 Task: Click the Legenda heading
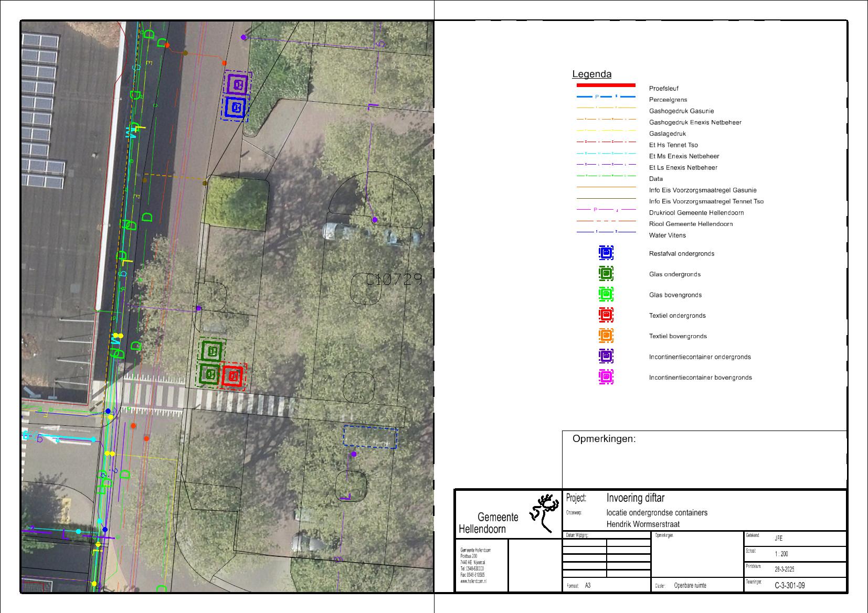(591, 74)
